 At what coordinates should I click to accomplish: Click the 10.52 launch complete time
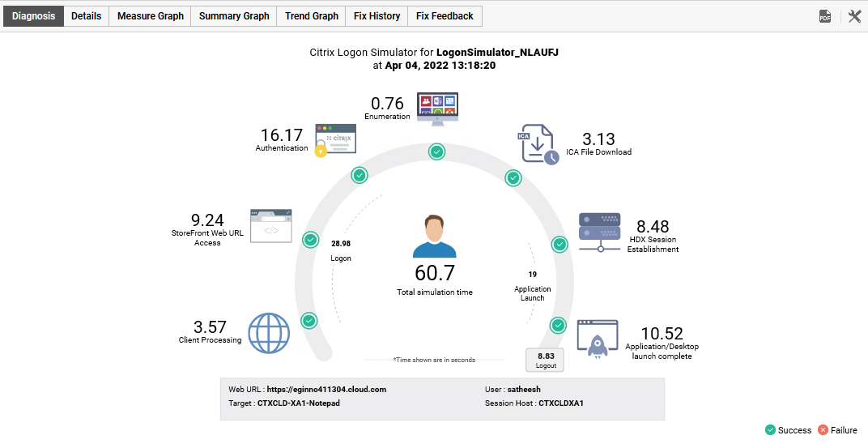point(662,334)
